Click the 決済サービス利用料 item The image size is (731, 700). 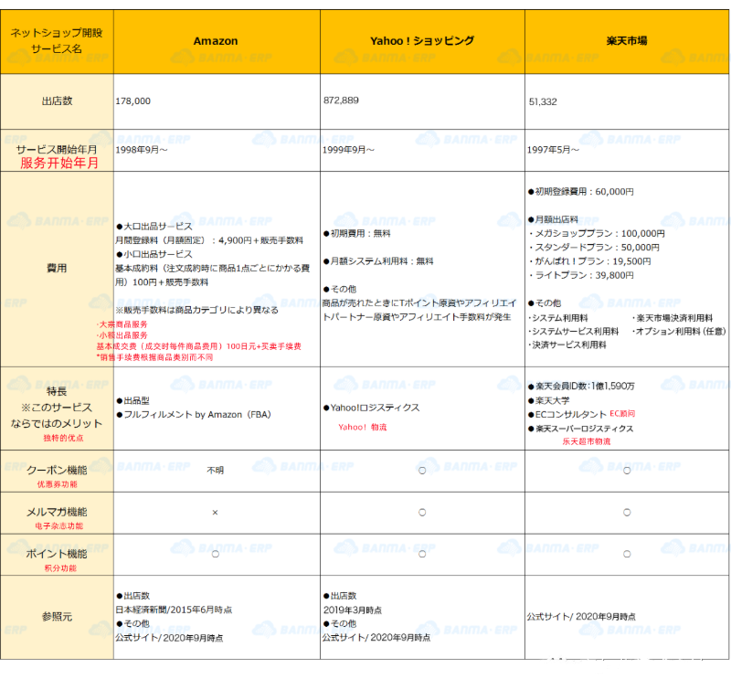coord(567,345)
